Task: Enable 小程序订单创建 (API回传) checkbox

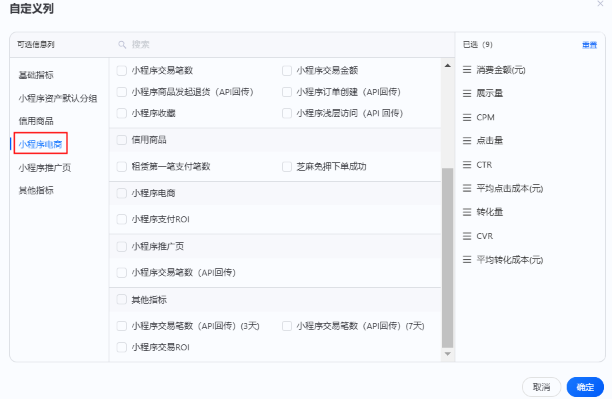Action: (287, 92)
